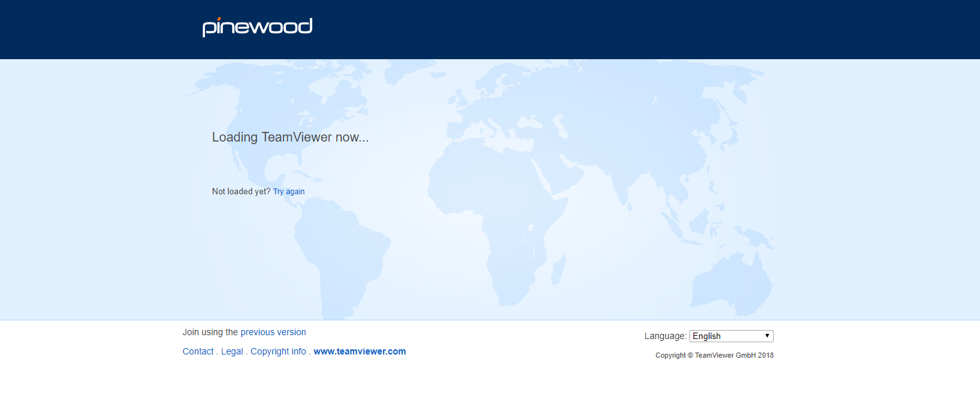Viewport: 980px width, 395px height.
Task: Open the Contact page
Action: (x=198, y=351)
